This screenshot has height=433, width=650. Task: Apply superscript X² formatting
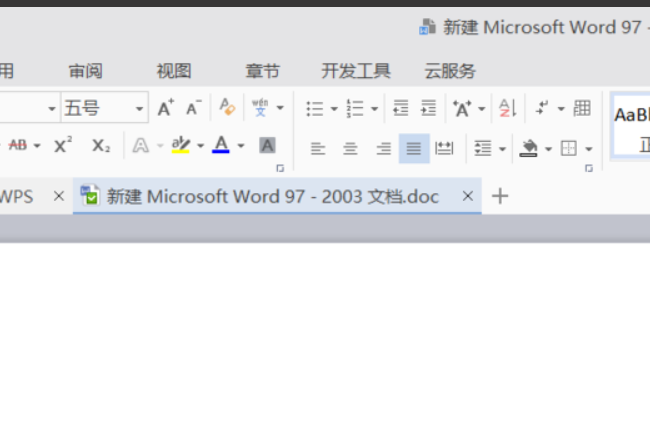pos(63,145)
